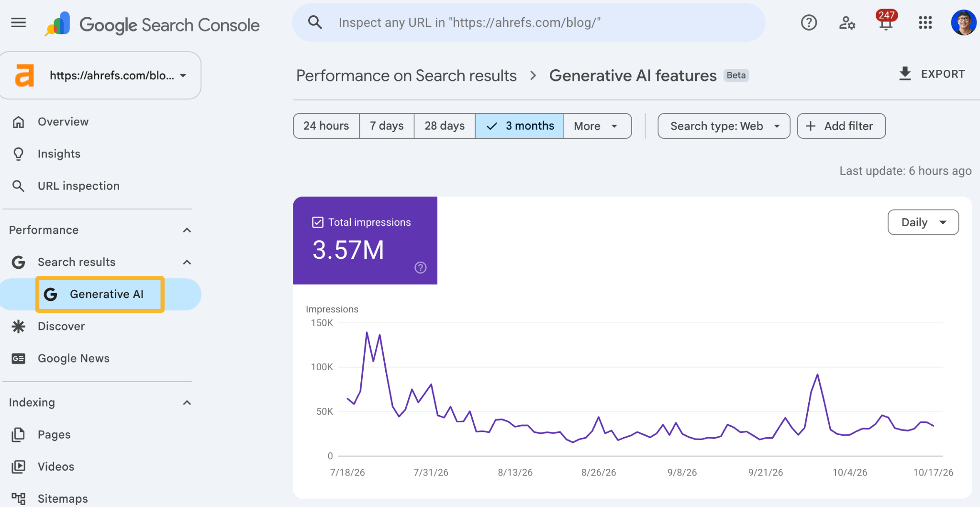
Task: Collapse the Search results submenu
Action: [x=187, y=262]
